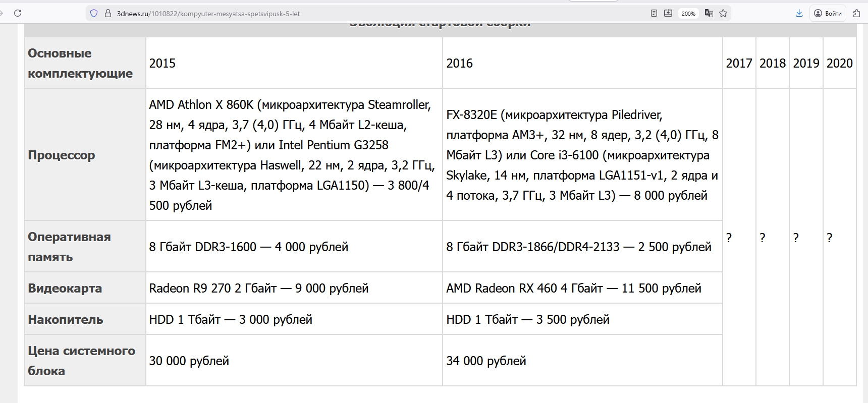This screenshot has height=403, width=868.
Task: Click HDD 1 Тбайт 3 000 рублей cell
Action: [294, 319]
